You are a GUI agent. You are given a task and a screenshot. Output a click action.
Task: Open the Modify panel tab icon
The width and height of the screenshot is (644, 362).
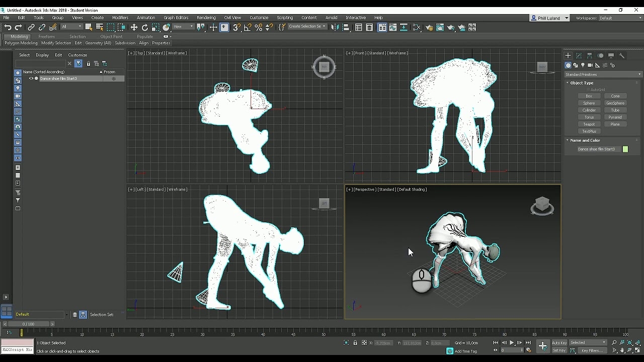[579, 56]
